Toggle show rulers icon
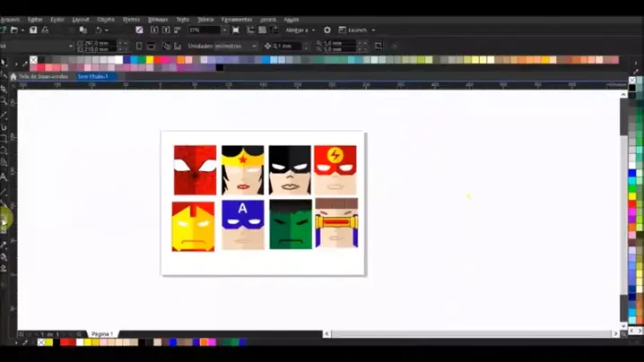Viewport: 644px width, 362px height. [x=250, y=30]
